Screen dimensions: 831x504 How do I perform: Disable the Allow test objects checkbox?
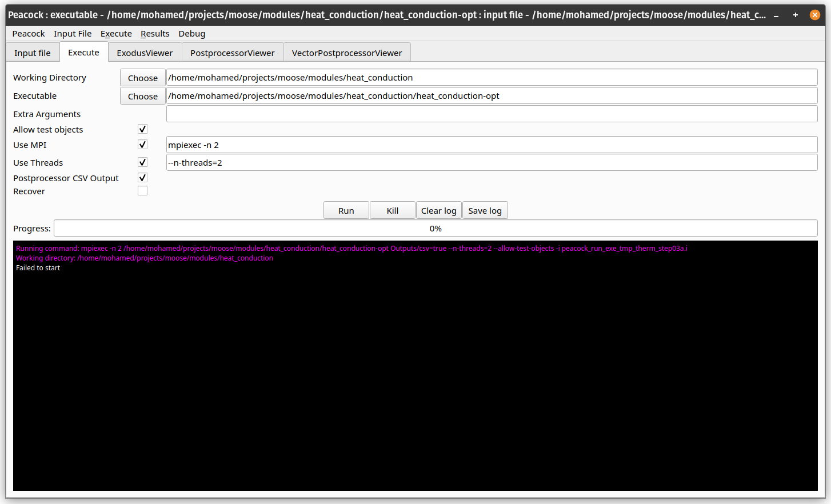pyautogui.click(x=142, y=129)
